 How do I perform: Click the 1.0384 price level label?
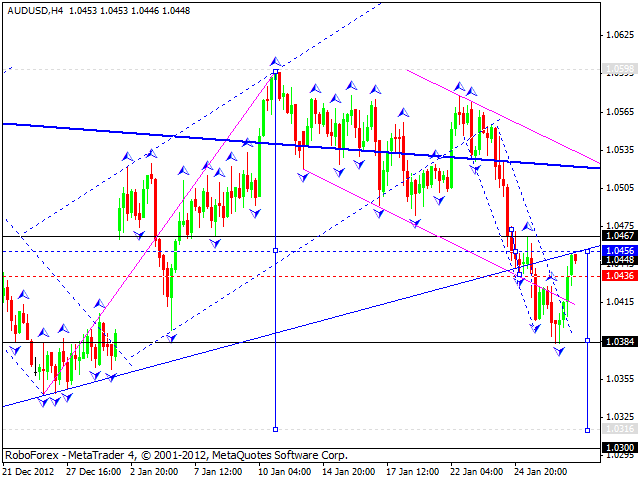click(619, 342)
